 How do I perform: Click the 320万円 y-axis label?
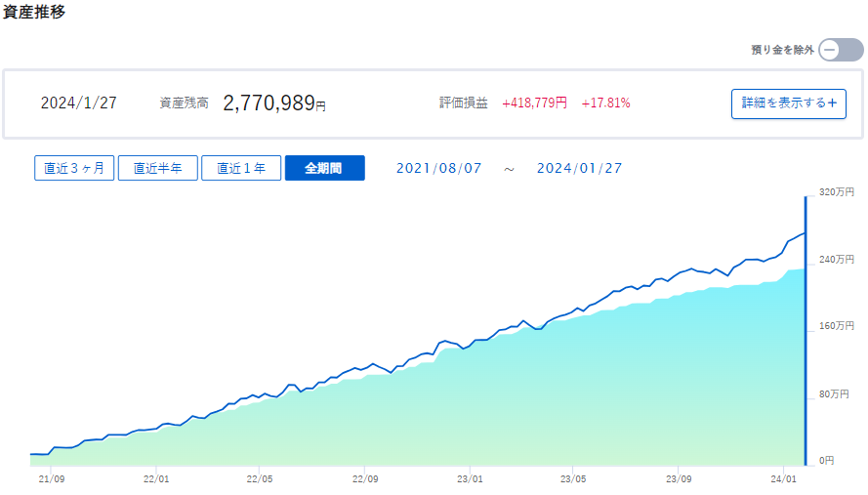point(837,192)
